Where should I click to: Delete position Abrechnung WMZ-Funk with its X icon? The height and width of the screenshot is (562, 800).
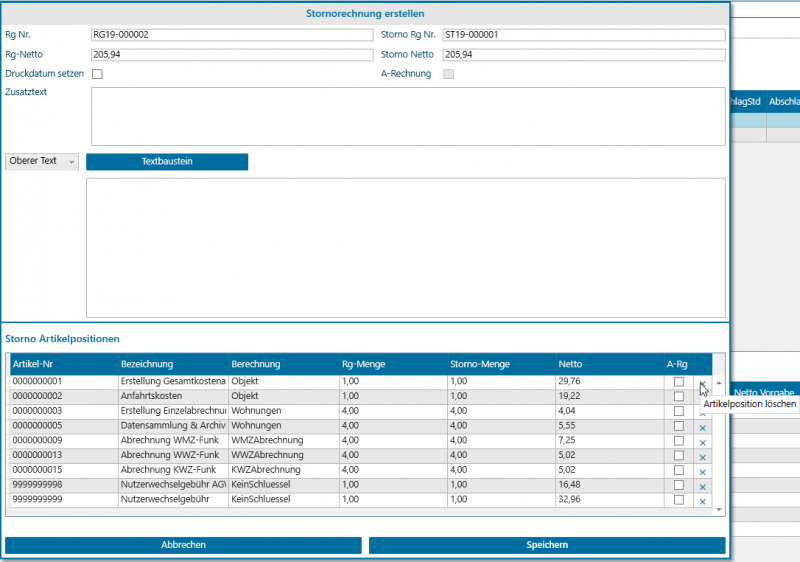pyautogui.click(x=703, y=443)
